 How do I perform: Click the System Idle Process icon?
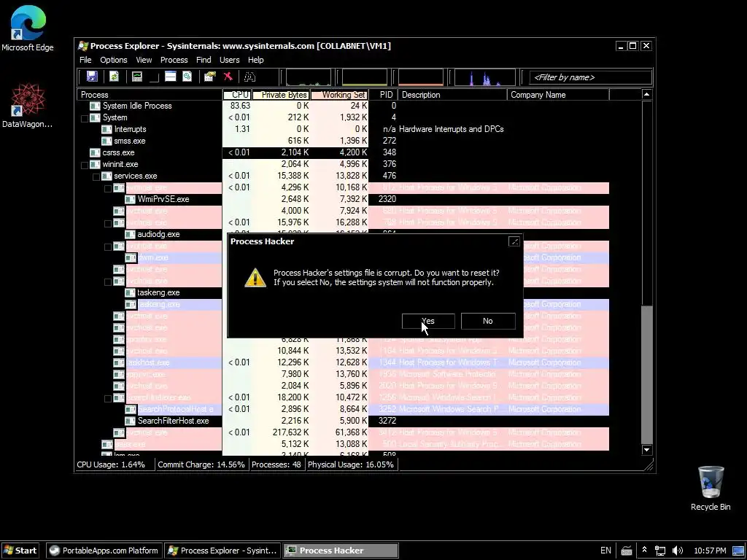96,106
